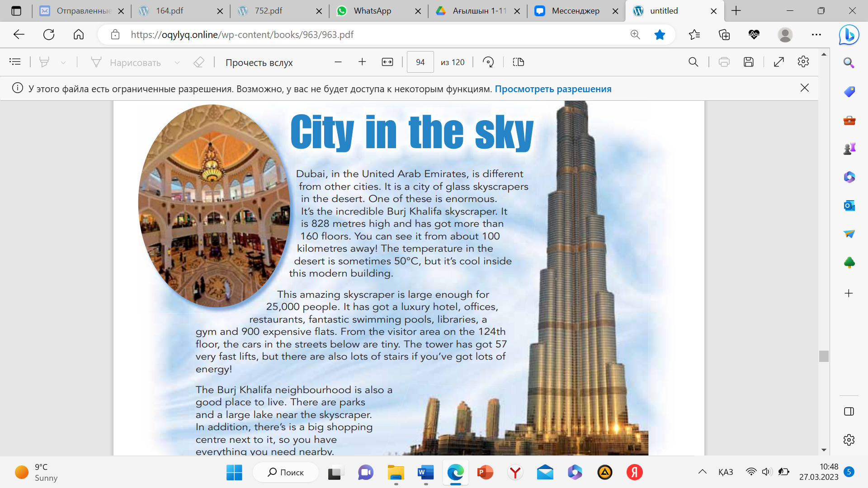Switch to the WhatsApp tab
The image size is (868, 488).
click(372, 11)
